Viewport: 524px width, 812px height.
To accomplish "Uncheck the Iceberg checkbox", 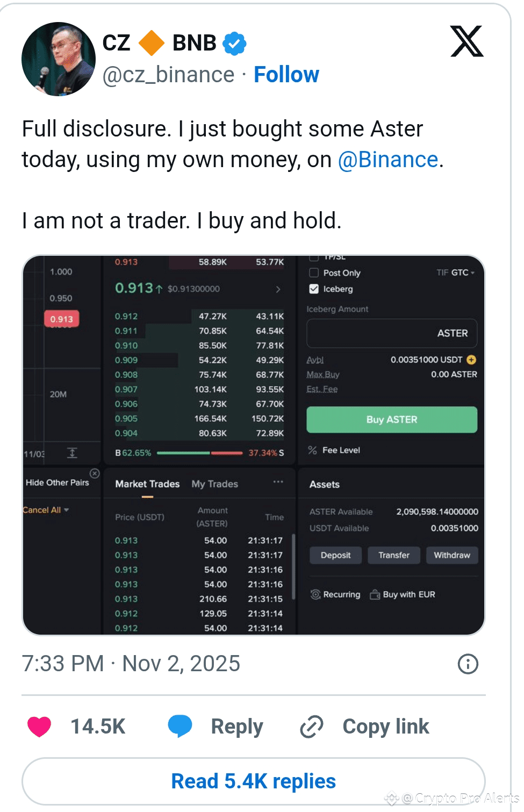I will click(314, 289).
